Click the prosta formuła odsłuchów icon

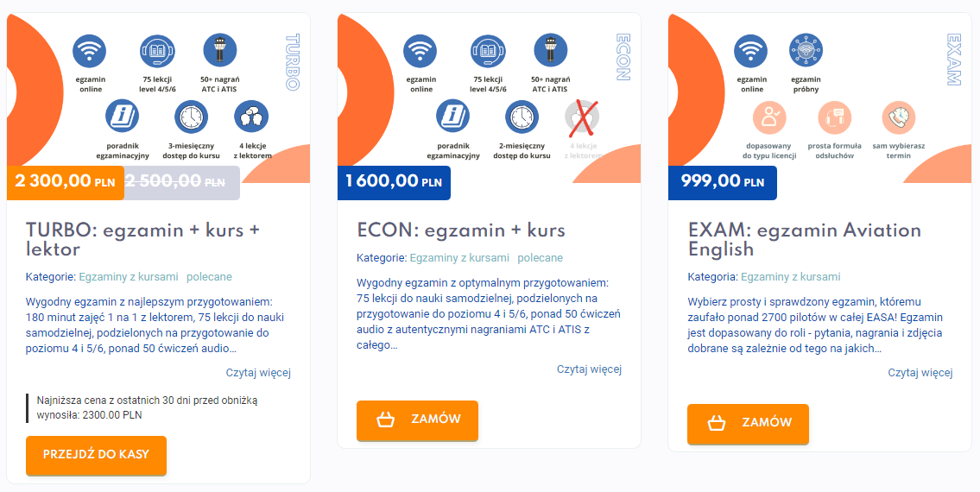[x=835, y=117]
